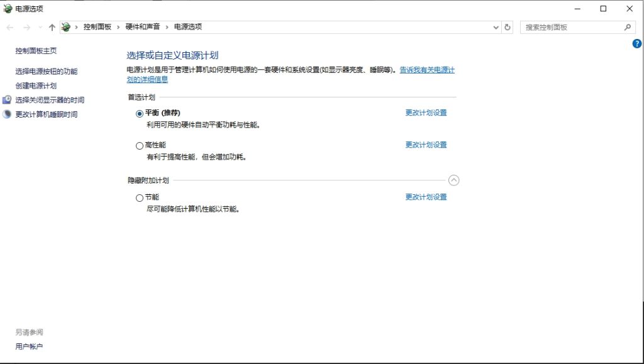This screenshot has width=644, height=364.
Task: Select the 高性能 power plan
Action: point(139,146)
